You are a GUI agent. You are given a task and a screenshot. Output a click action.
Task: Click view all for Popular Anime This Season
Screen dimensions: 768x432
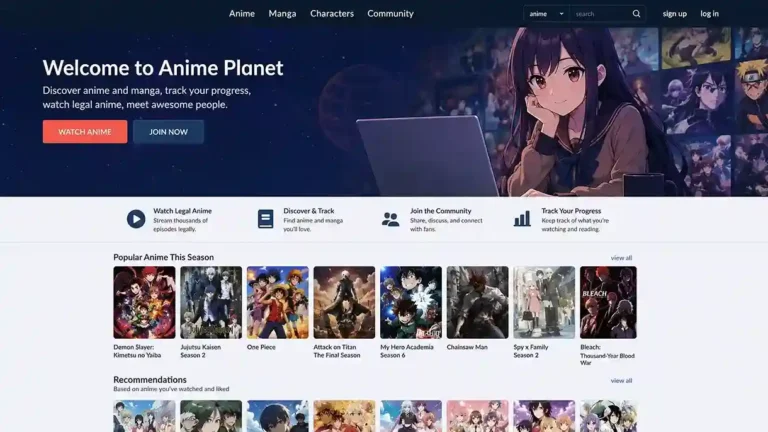point(621,258)
